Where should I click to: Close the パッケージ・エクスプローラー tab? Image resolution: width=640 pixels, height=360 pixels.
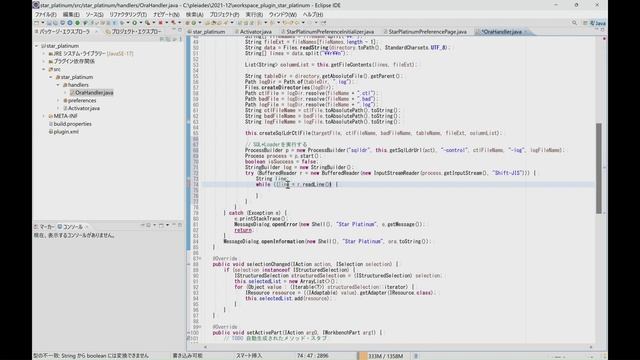pyautogui.click(x=96, y=32)
